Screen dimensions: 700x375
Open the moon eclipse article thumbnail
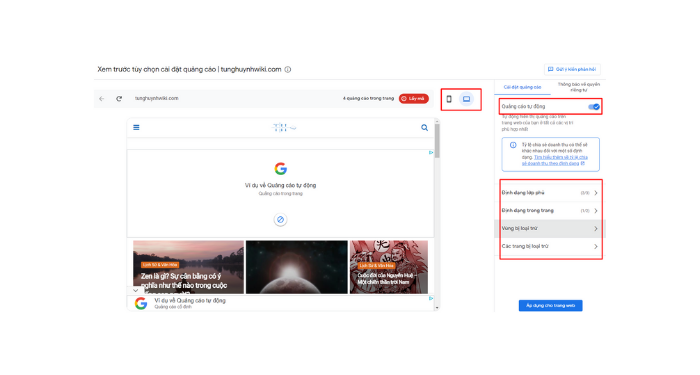click(x=297, y=267)
